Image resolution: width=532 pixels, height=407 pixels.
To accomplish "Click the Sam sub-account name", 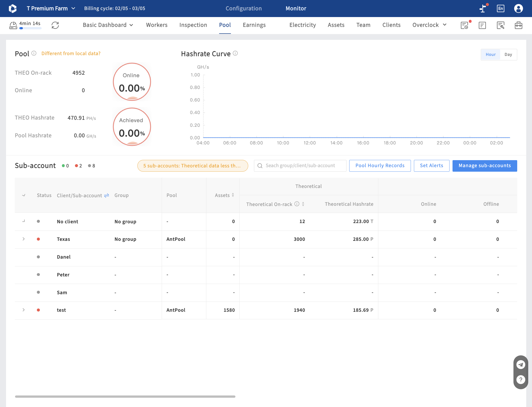I will tap(62, 292).
